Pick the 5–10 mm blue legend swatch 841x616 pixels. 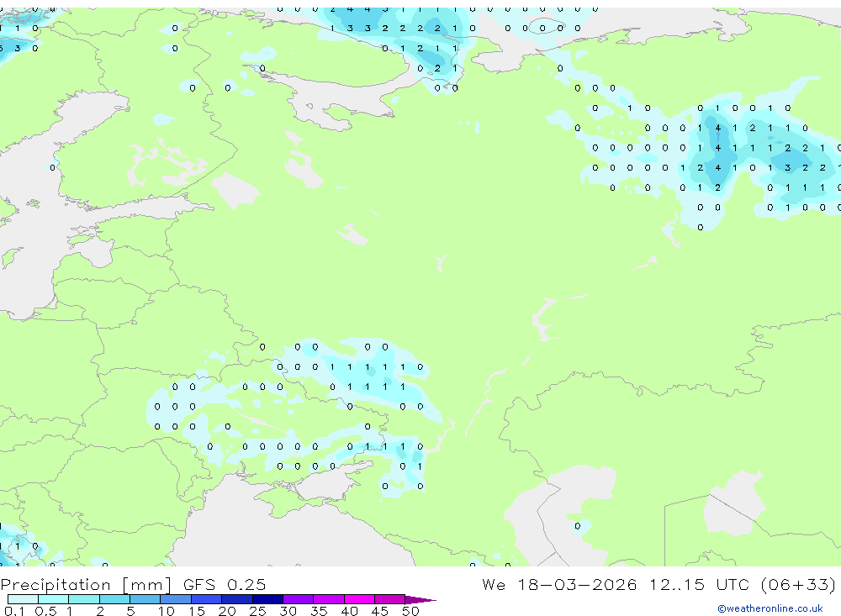tap(145, 599)
